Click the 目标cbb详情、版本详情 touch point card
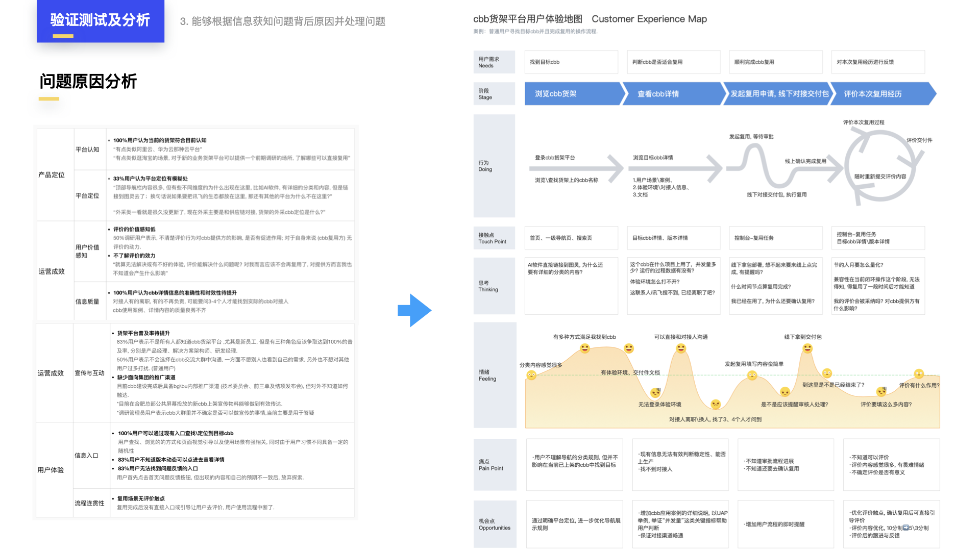 tap(674, 238)
